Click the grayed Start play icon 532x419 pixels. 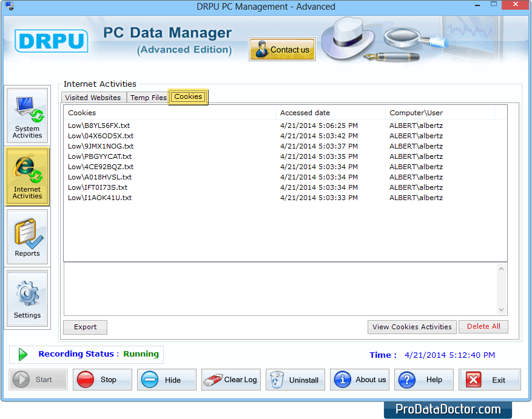21,380
